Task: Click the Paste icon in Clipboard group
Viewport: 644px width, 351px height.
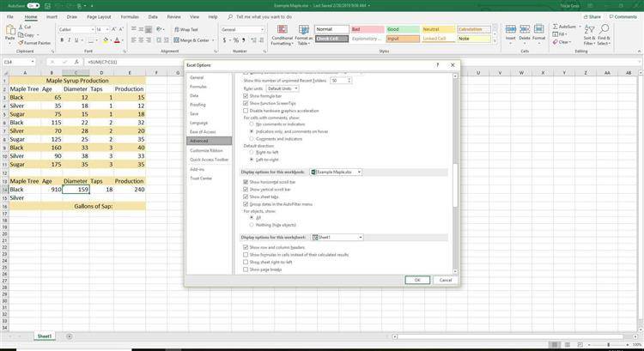Action: tap(9, 33)
